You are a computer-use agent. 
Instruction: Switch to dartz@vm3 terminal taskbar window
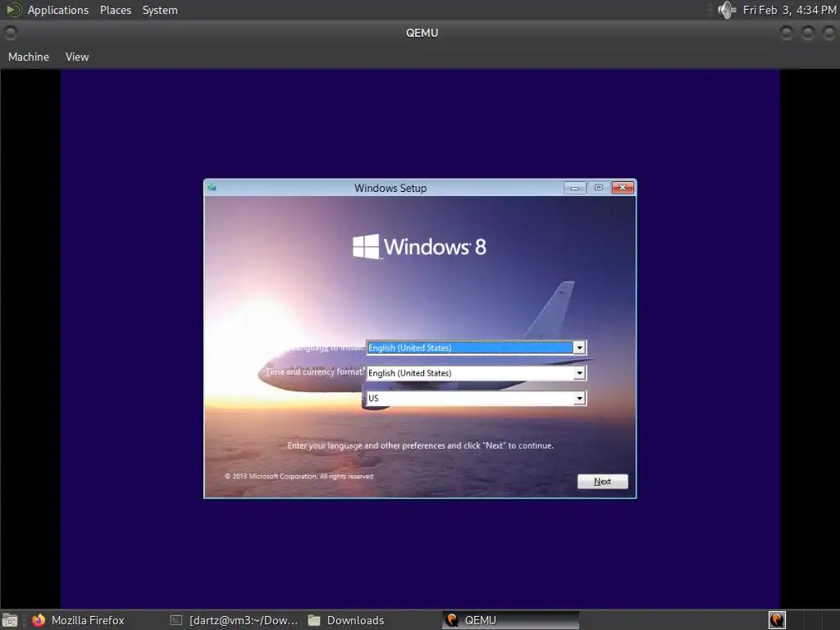coord(234,620)
